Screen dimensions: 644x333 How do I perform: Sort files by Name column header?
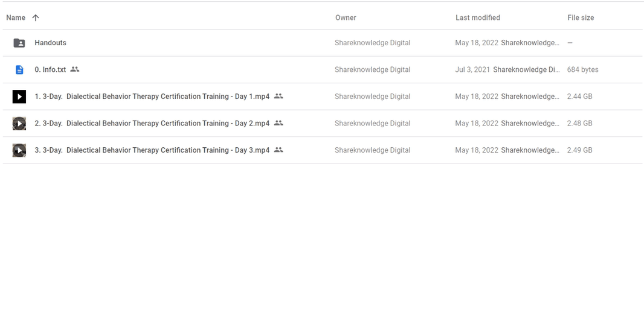pos(16,18)
